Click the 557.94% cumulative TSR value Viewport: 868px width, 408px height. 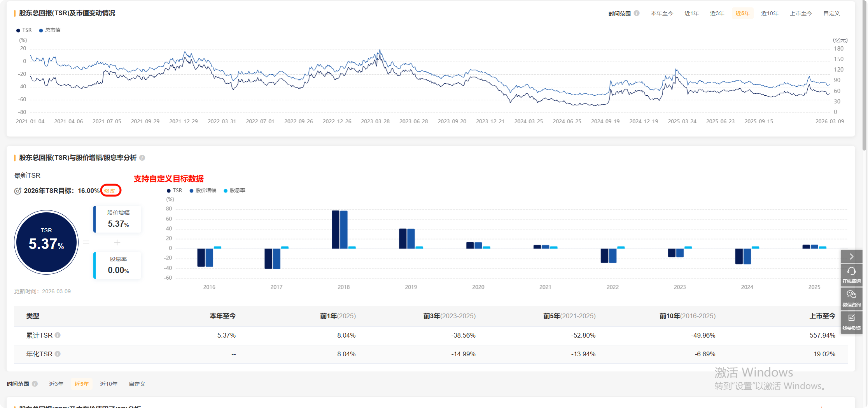[822, 335]
